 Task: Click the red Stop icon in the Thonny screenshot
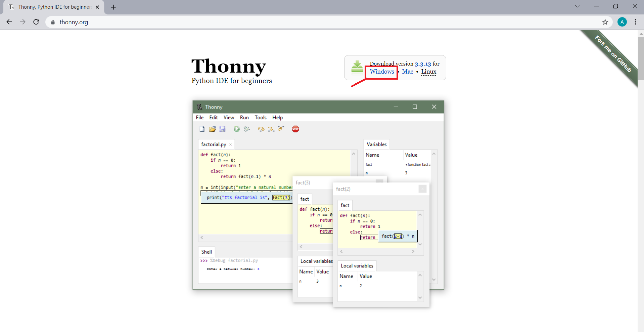pos(295,129)
